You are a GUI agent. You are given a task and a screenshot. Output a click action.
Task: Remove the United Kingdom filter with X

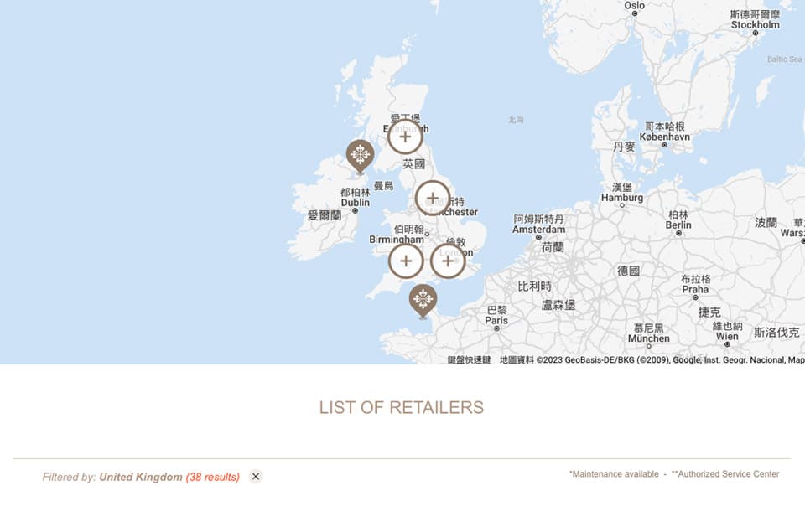pyautogui.click(x=256, y=477)
